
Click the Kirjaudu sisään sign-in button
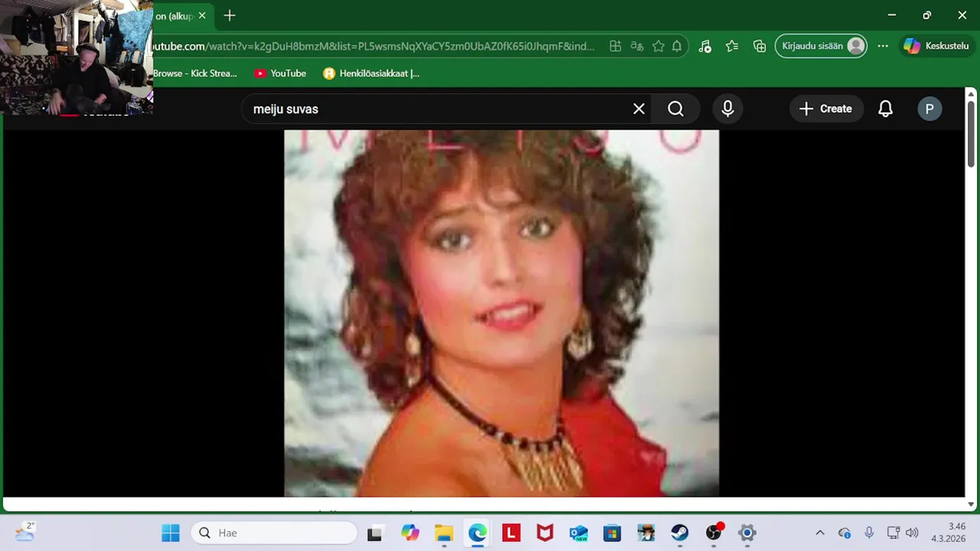coord(822,46)
